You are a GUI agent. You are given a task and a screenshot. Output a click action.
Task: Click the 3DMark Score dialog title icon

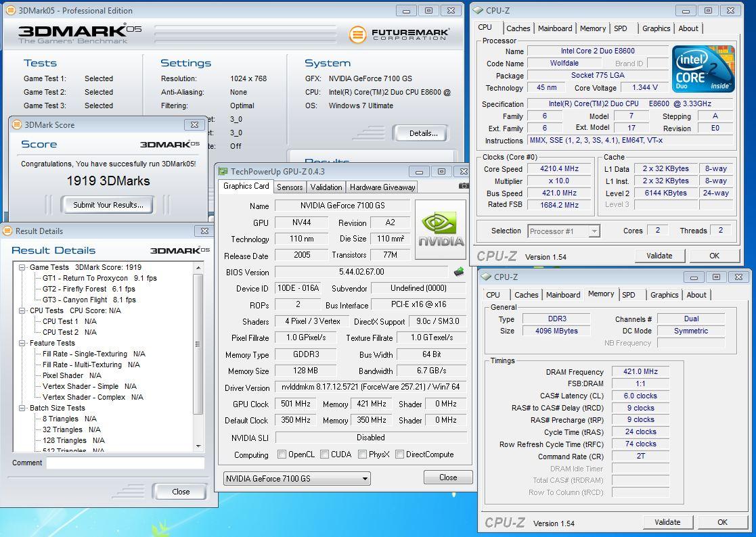(x=17, y=124)
